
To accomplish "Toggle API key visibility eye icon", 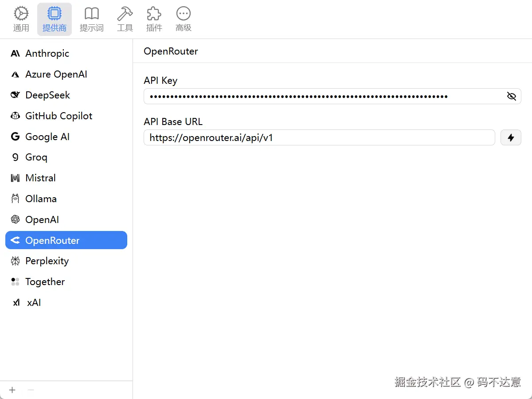I will [511, 96].
